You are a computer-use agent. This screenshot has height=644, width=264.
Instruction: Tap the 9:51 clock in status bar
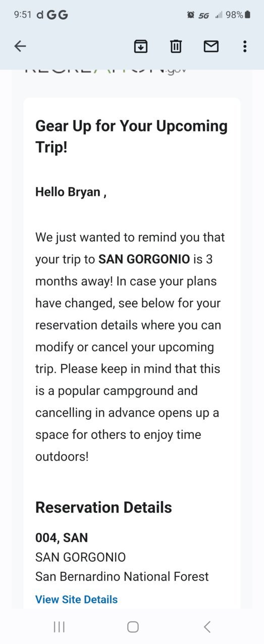[x=23, y=15]
